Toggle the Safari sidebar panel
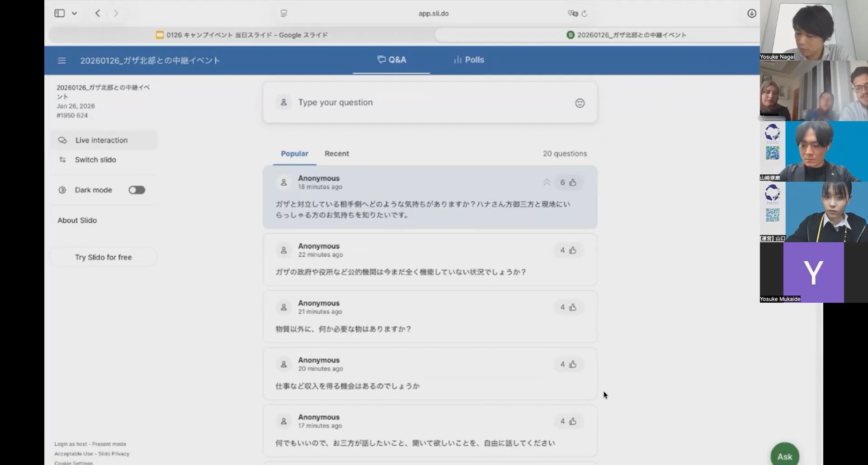The width and height of the screenshot is (868, 465). pyautogui.click(x=60, y=14)
